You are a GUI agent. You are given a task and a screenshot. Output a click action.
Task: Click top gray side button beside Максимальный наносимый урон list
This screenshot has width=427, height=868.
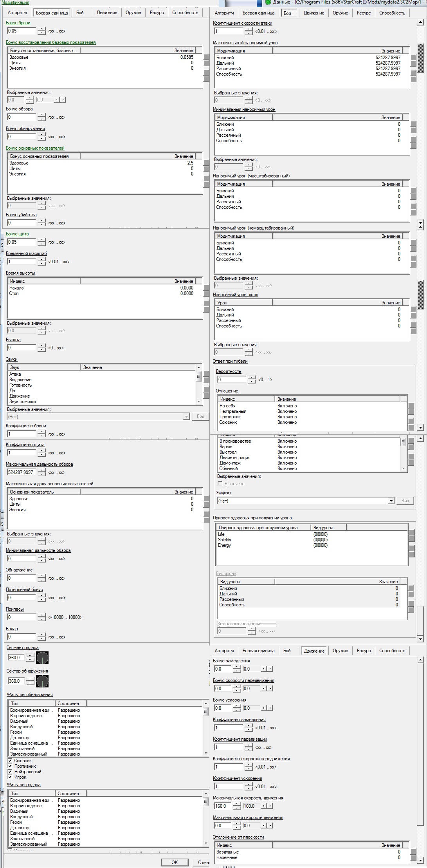tap(413, 58)
